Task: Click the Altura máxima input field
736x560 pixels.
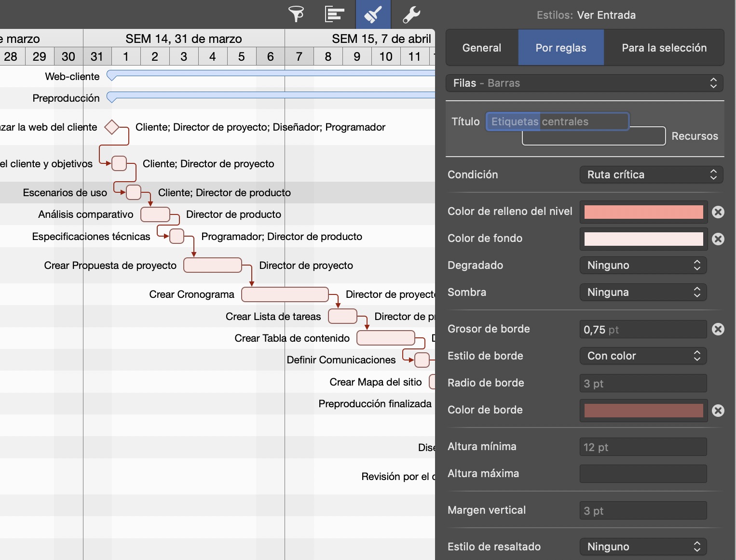Action: tap(643, 474)
